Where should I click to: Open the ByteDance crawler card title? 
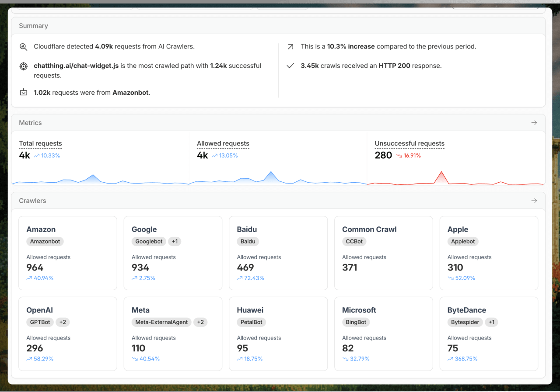467,310
